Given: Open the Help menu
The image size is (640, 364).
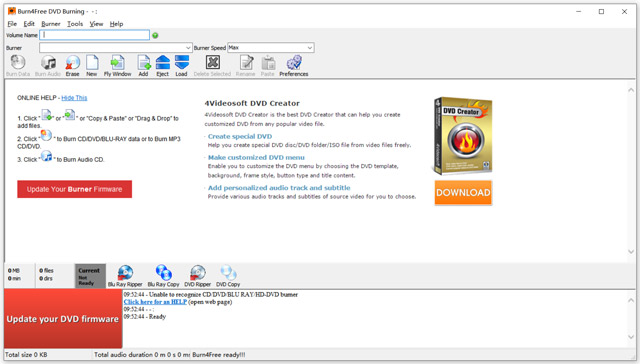Looking at the screenshot, I should (x=116, y=24).
